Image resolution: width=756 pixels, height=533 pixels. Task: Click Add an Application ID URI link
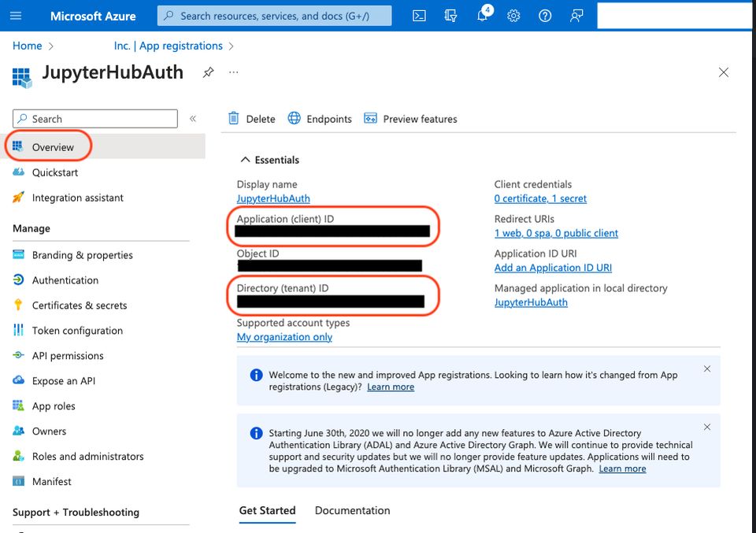point(553,268)
